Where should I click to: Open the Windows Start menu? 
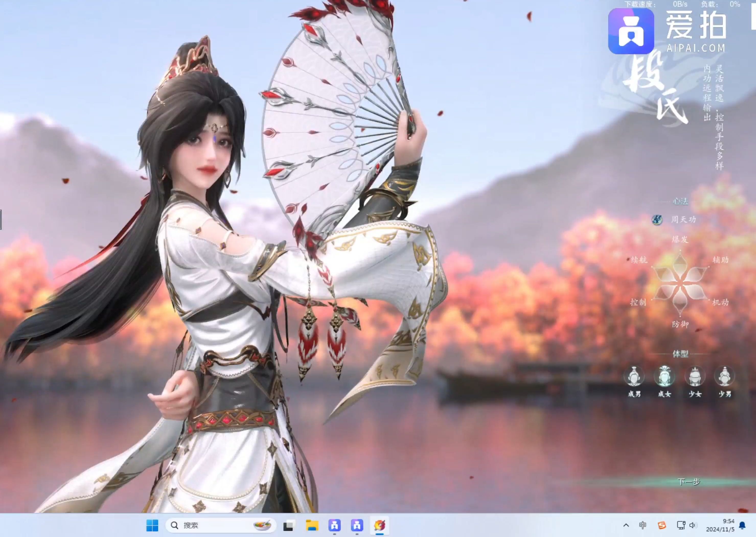click(x=153, y=525)
